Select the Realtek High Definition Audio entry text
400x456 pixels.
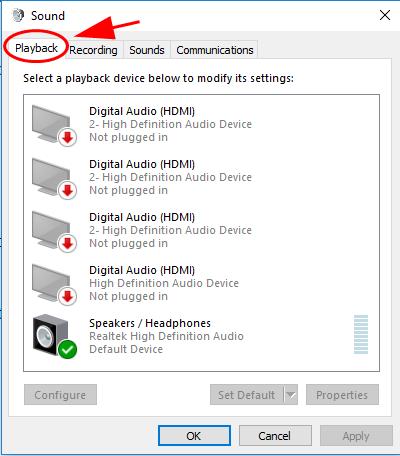(x=166, y=336)
